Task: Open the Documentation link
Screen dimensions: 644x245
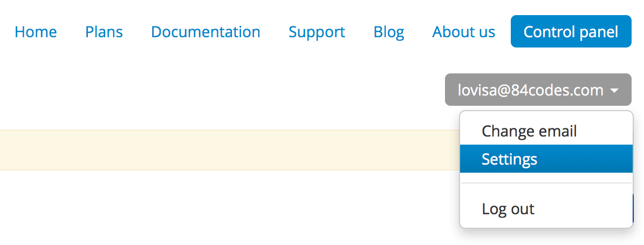Action: tap(205, 32)
